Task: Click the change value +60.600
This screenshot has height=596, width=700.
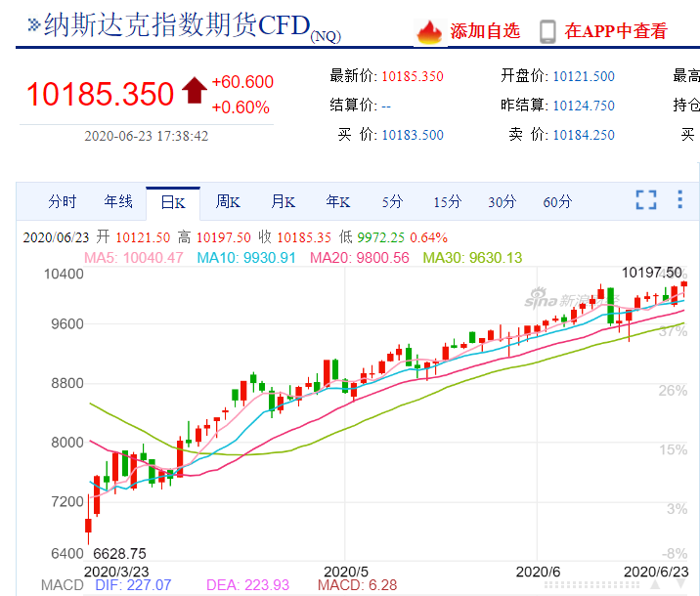Action: (x=242, y=82)
